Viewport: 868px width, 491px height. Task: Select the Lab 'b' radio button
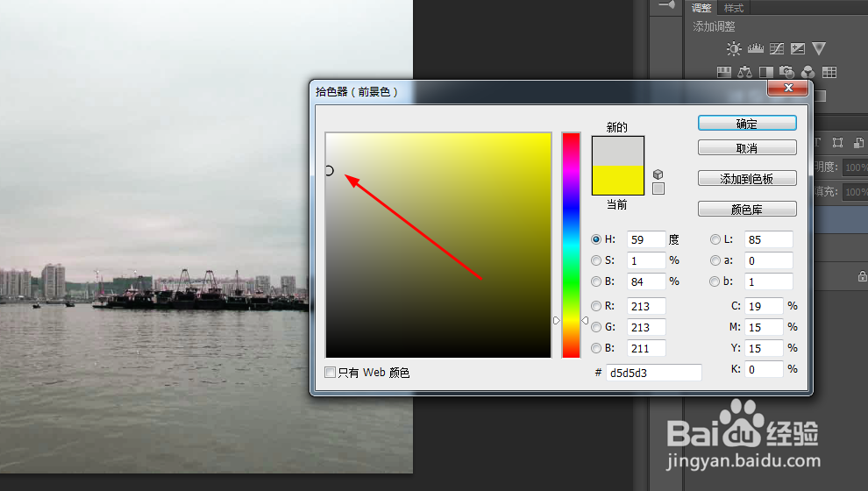pos(715,281)
